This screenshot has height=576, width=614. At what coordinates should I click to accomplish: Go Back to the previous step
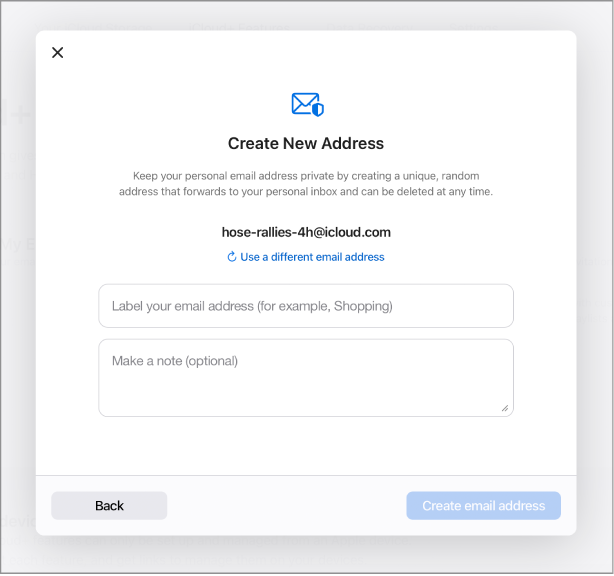pyautogui.click(x=109, y=506)
